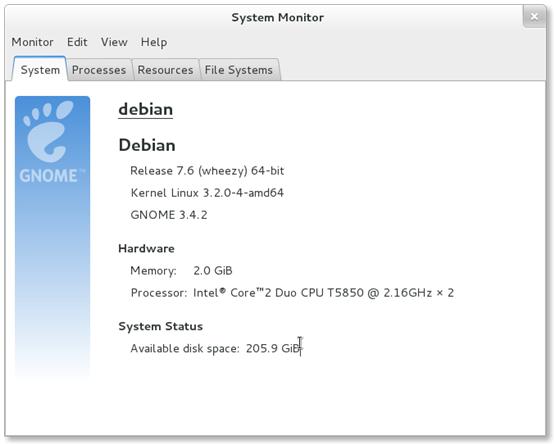Click the underlined debian hostname
This screenshot has width=554, height=444.
(146, 109)
